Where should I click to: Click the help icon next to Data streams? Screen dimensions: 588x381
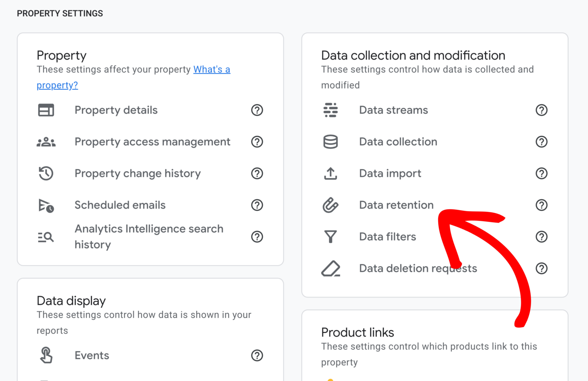[541, 110]
